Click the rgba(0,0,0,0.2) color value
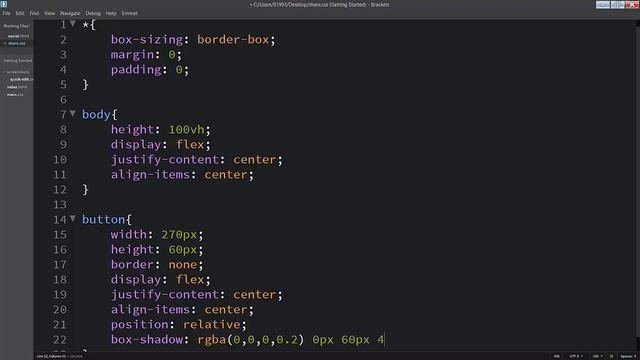This screenshot has height=360, width=640. 251,340
